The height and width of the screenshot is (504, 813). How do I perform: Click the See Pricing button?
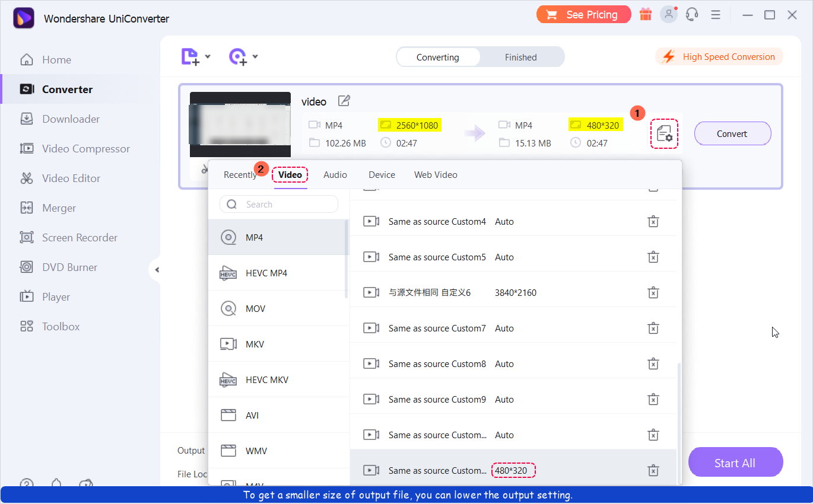[x=584, y=15]
